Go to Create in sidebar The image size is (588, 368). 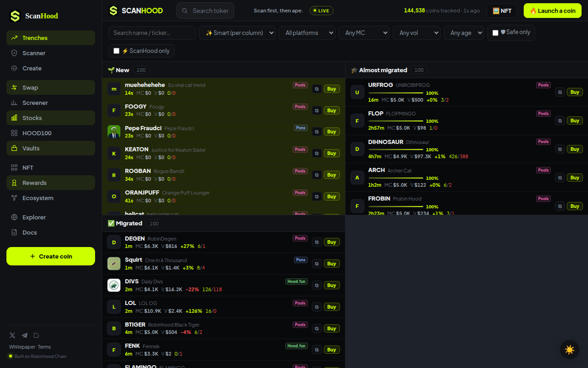[51, 68]
